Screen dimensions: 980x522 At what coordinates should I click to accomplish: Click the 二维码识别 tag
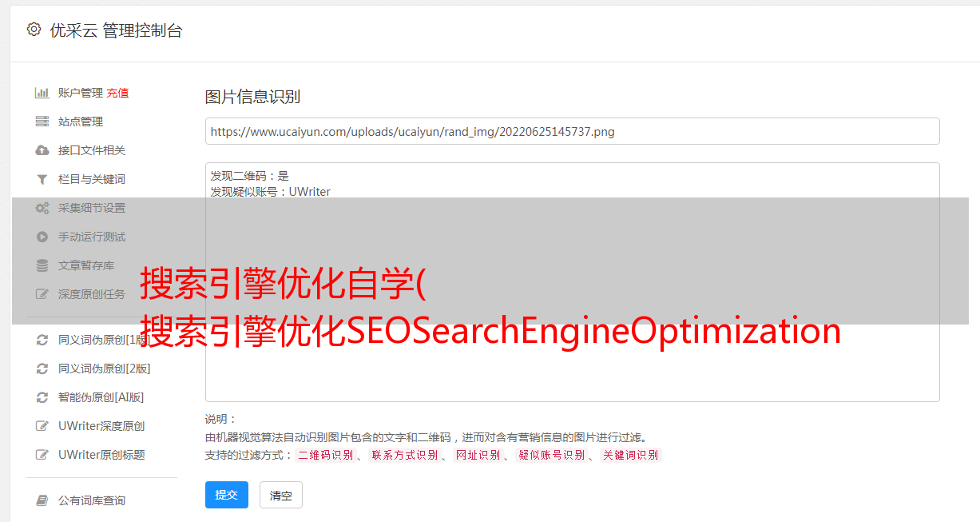(326, 455)
